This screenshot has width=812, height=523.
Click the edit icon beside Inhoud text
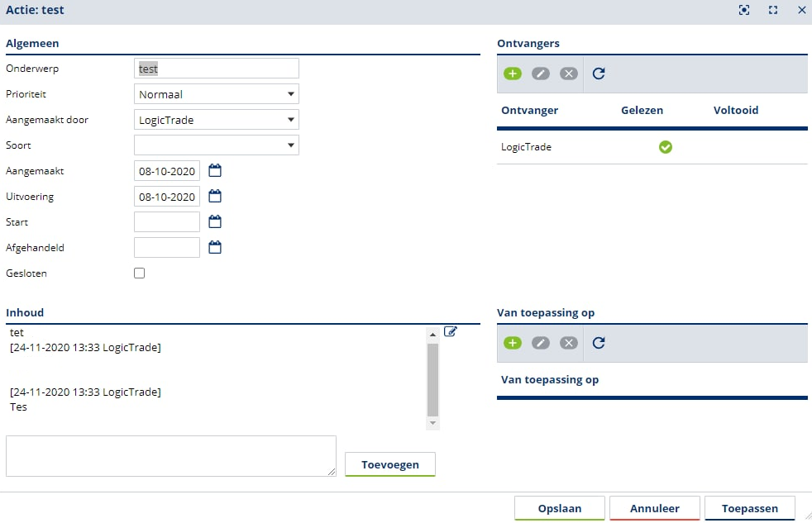point(451,332)
